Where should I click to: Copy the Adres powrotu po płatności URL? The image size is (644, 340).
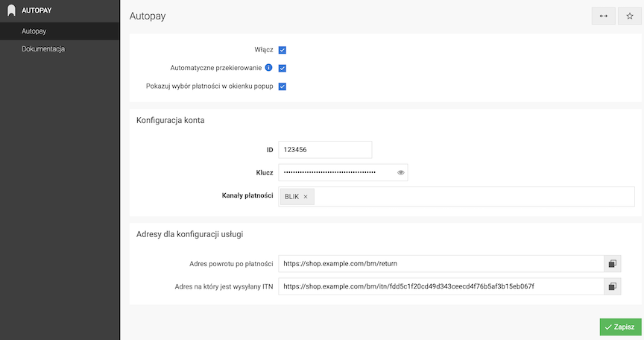click(x=613, y=264)
